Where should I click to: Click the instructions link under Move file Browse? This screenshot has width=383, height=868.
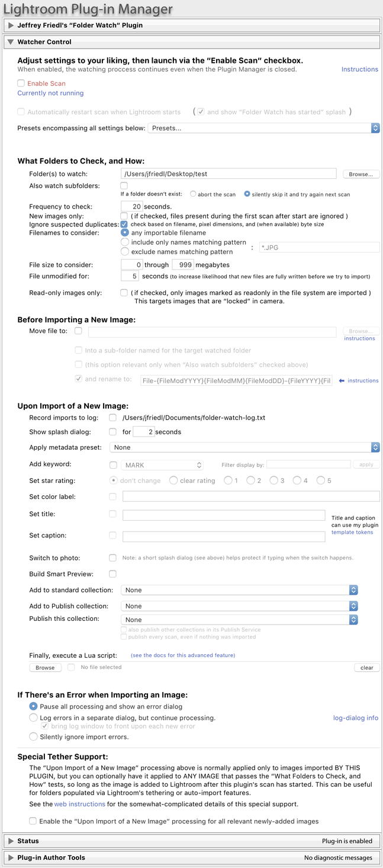click(x=359, y=339)
